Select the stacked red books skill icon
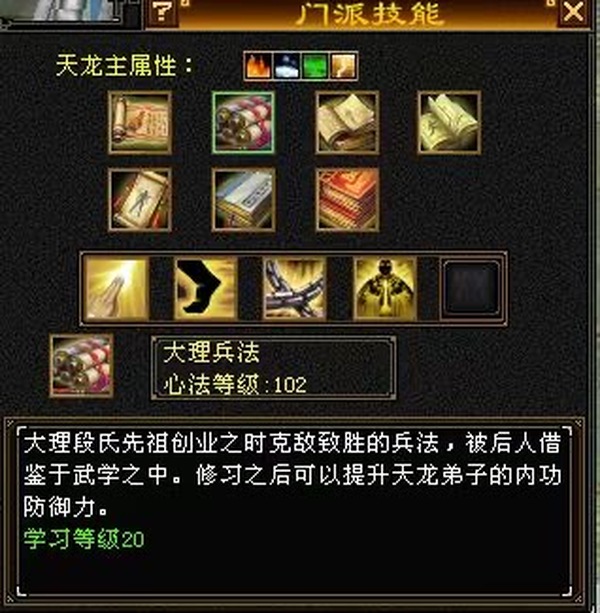 [347, 200]
